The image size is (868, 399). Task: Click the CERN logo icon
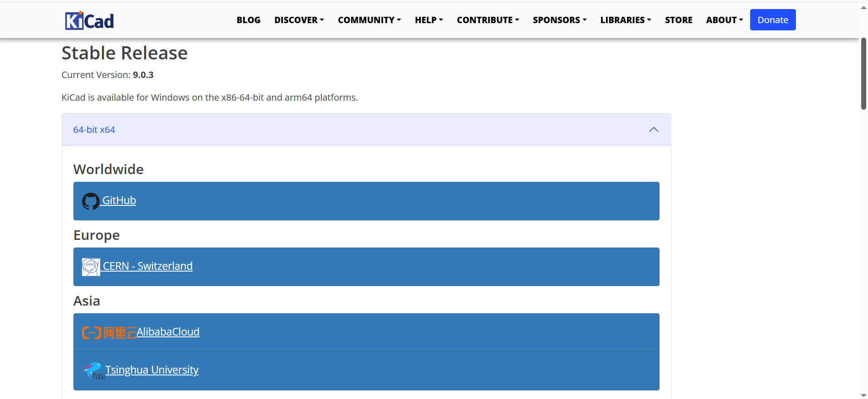(91, 267)
